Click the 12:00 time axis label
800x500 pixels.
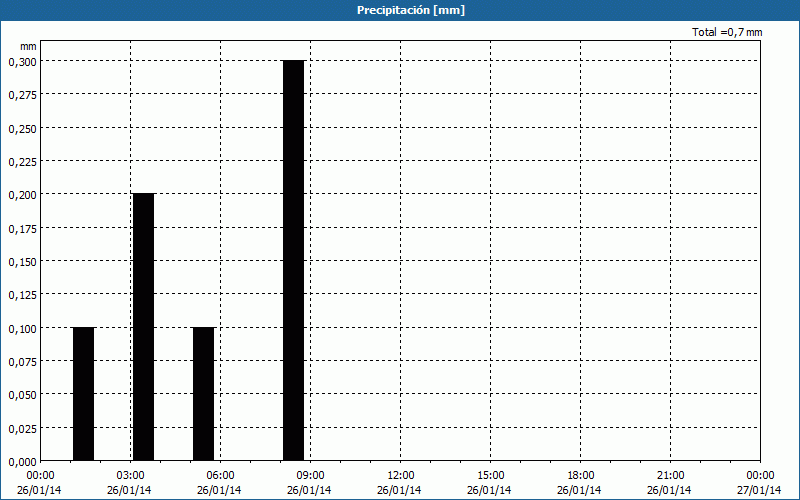[401, 475]
